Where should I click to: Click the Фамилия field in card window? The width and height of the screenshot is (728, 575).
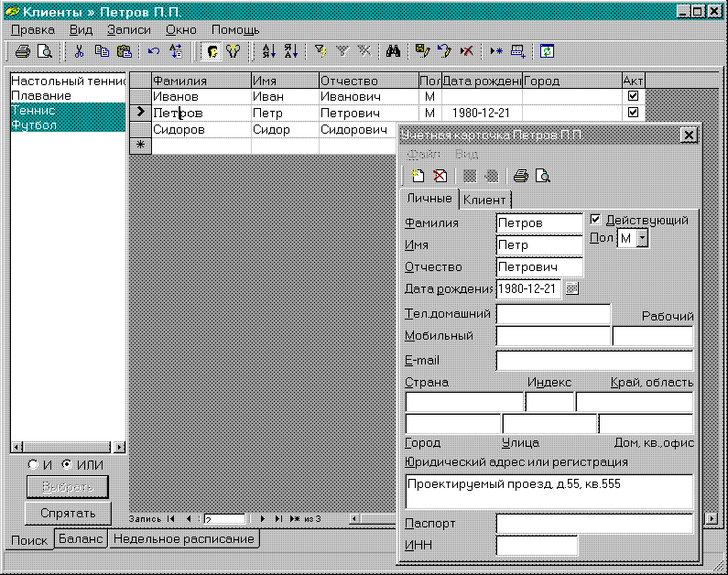coord(539,223)
